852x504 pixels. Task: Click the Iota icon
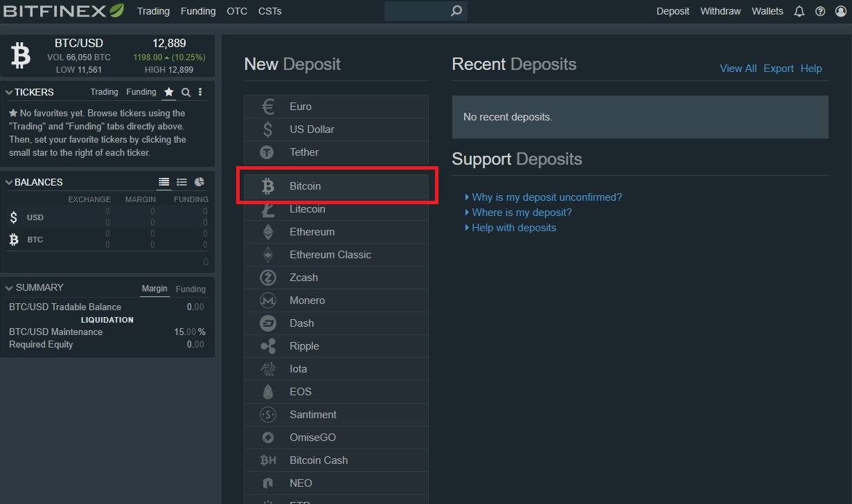[x=267, y=369]
